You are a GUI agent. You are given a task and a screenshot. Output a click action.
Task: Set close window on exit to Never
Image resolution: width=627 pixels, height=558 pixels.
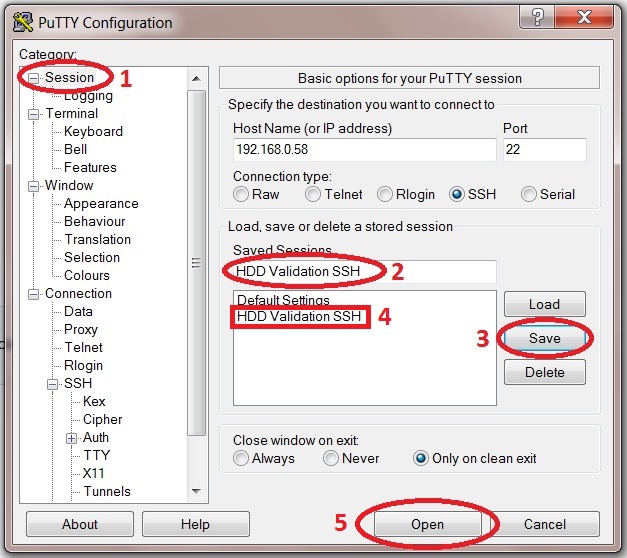coord(331,458)
